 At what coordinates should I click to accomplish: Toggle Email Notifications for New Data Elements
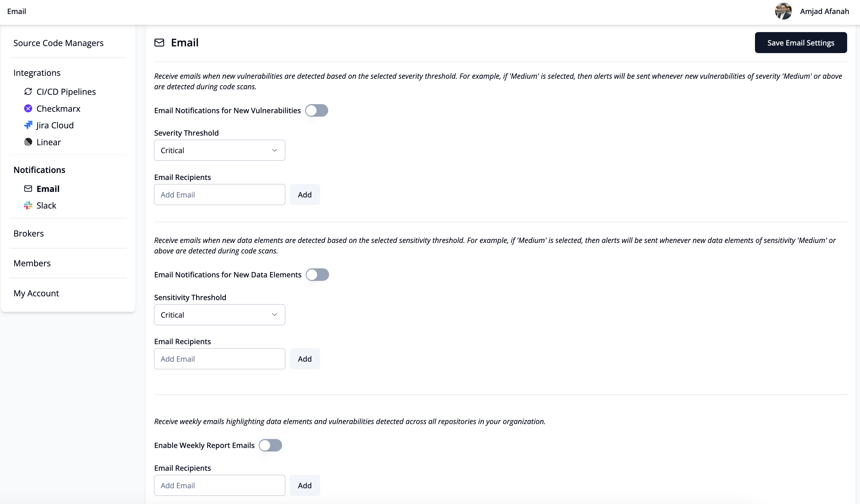[x=317, y=275]
